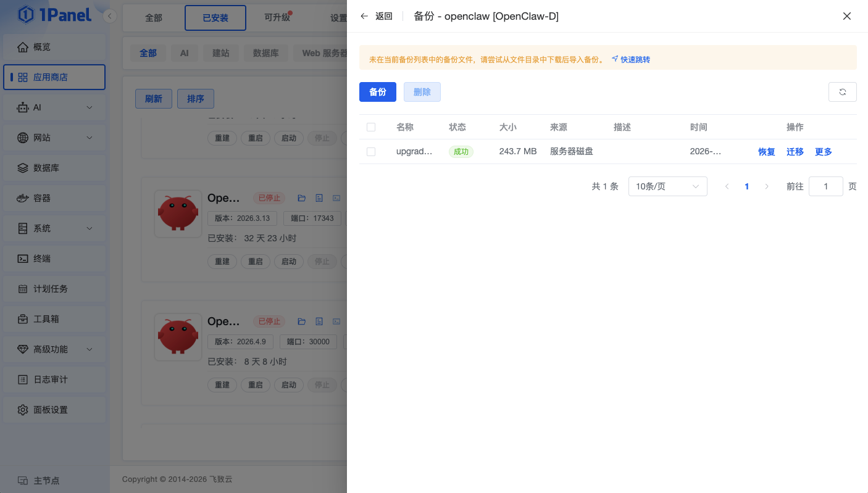
Task: Click the 前往 page number input field
Action: (825, 186)
